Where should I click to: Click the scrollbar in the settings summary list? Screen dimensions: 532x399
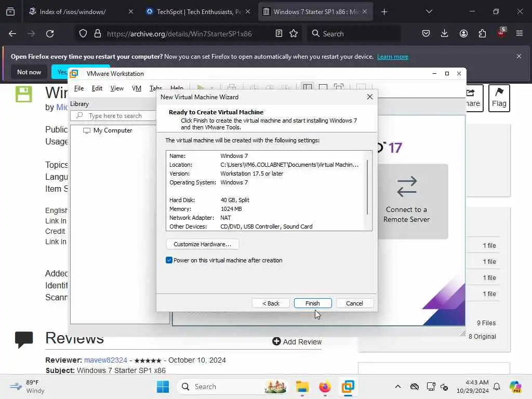[x=367, y=188]
